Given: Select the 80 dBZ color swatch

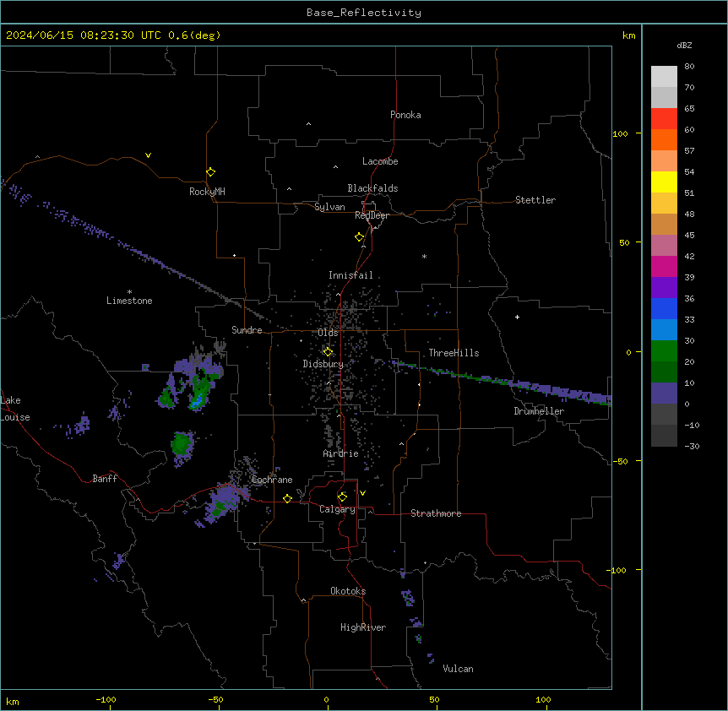Looking at the screenshot, I should pos(664,77).
